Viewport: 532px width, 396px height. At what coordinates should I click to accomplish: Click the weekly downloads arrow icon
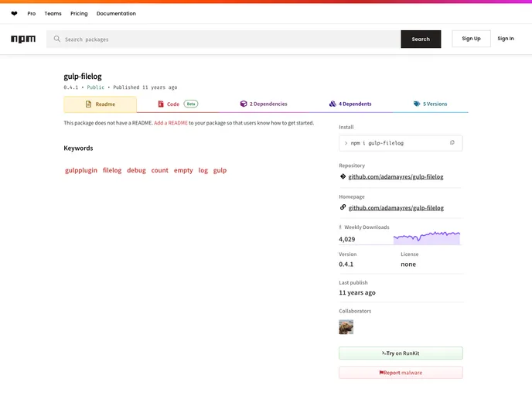pyautogui.click(x=340, y=227)
